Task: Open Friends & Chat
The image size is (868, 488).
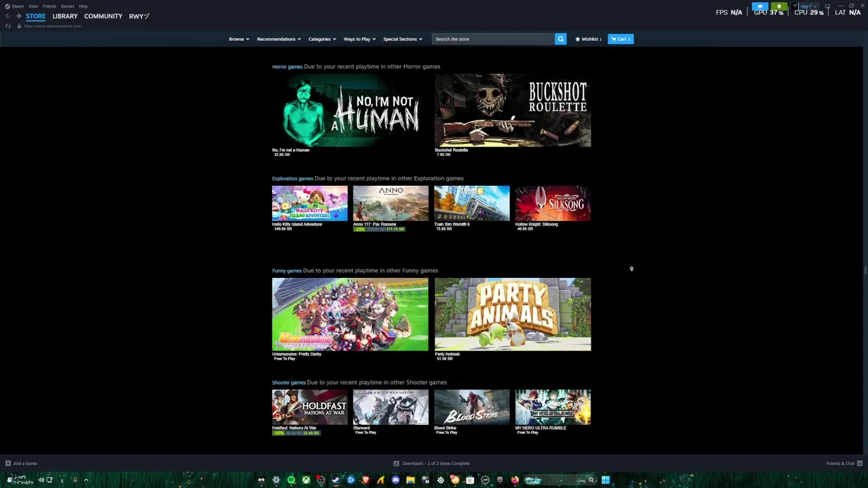Action: (x=844, y=464)
